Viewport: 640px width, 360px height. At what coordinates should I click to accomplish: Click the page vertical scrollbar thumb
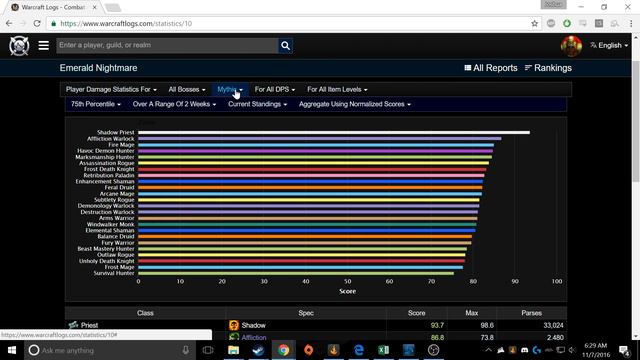636,121
